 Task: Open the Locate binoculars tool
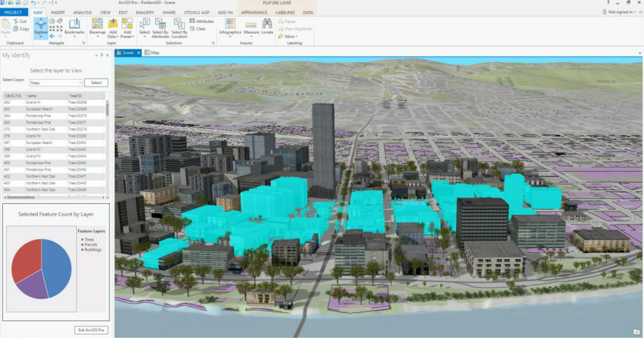pos(267,26)
